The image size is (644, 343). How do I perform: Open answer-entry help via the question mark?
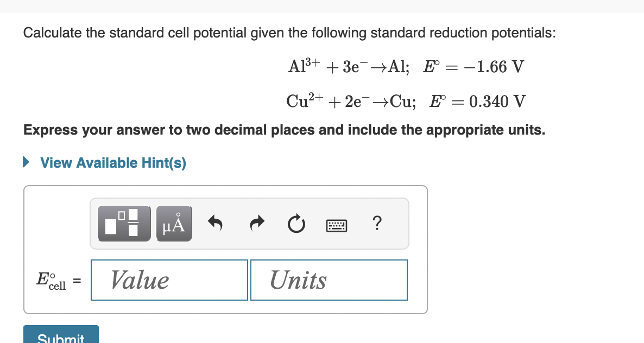377,224
